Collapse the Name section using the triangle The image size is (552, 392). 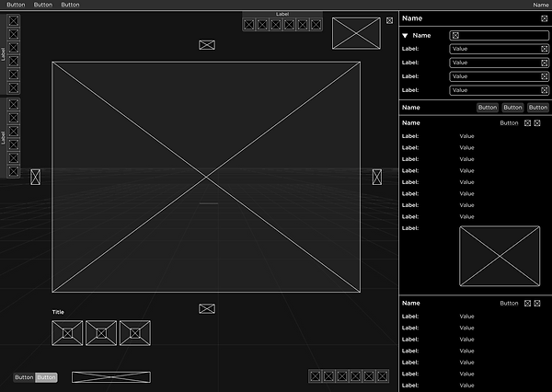tap(405, 36)
